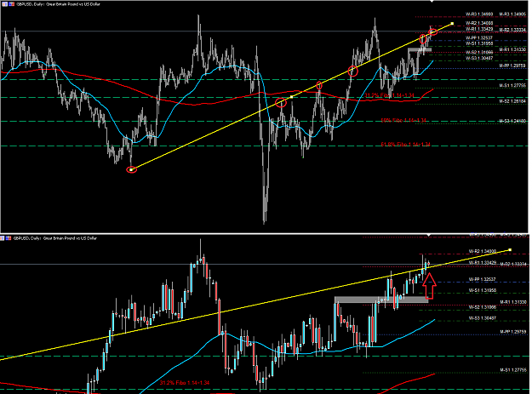The height and width of the screenshot is (394, 532).
Task: Click the W-S3 pivot label in upper chart
Action: [x=479, y=58]
